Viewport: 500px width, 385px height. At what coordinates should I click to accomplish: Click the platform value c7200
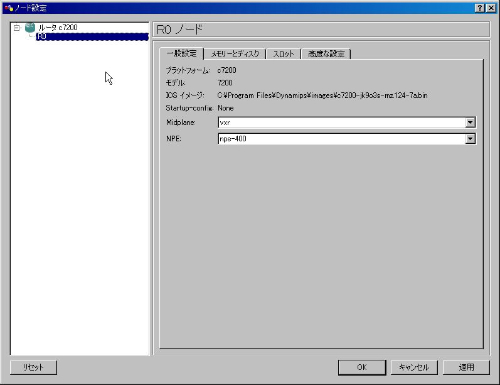point(227,70)
